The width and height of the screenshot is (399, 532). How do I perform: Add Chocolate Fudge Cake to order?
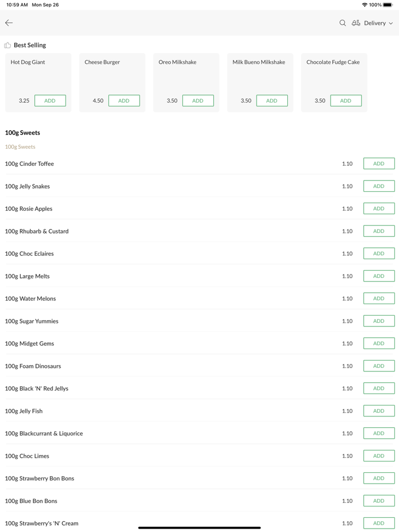[345, 101]
